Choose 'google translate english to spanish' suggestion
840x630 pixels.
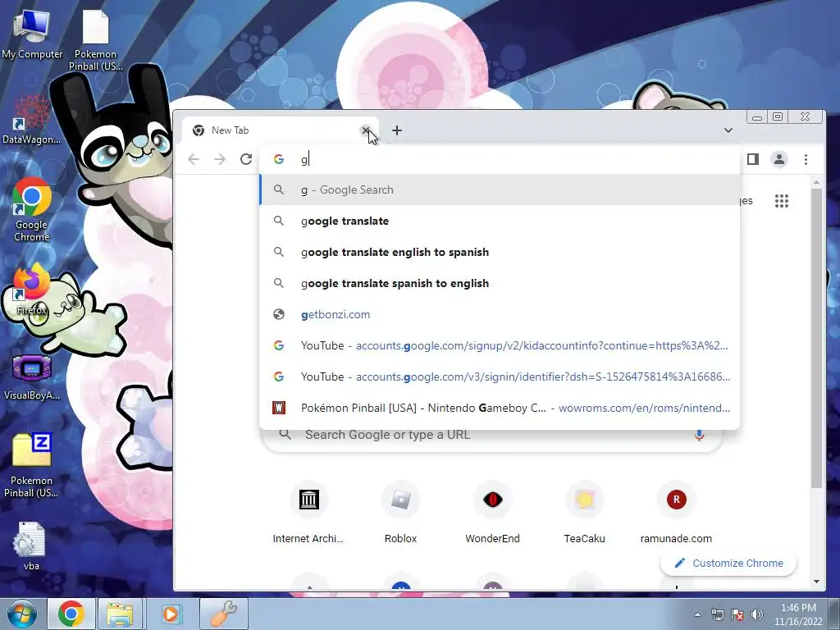tap(500, 252)
